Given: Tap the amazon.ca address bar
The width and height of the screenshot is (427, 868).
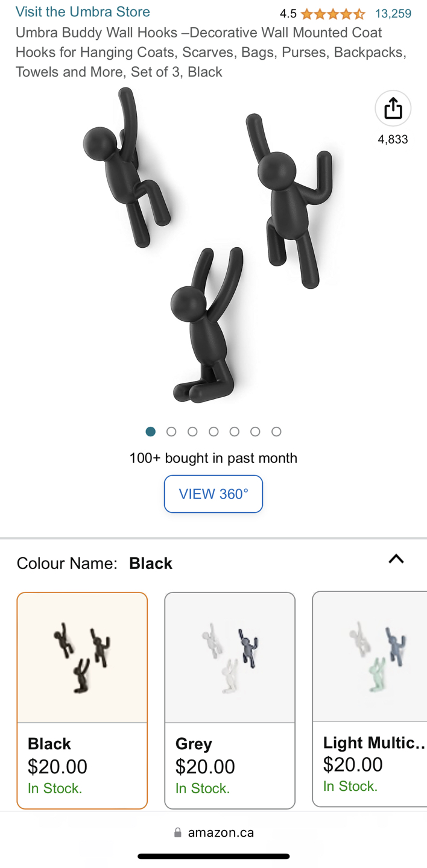Looking at the screenshot, I should click(213, 832).
